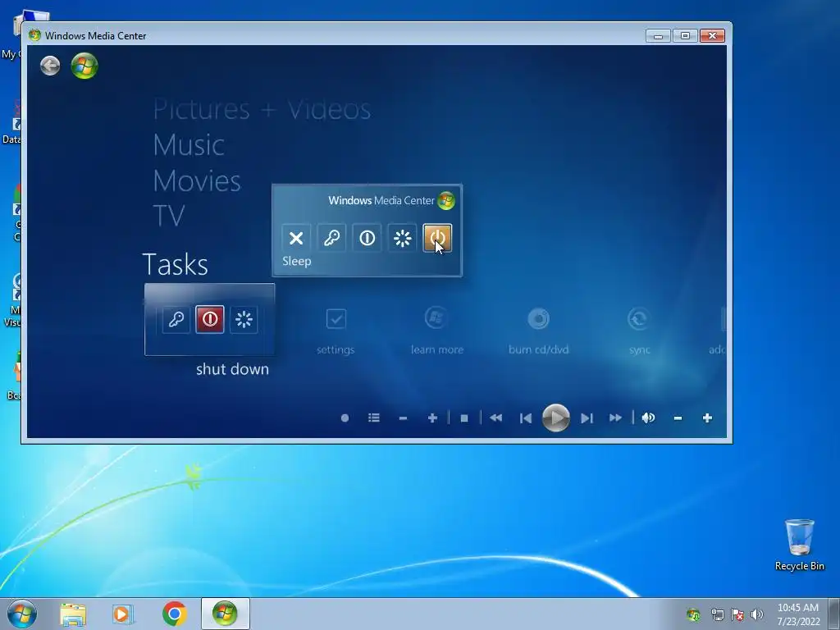Close the Windows Media Center window
Screen dimensions: 840x630
point(712,36)
